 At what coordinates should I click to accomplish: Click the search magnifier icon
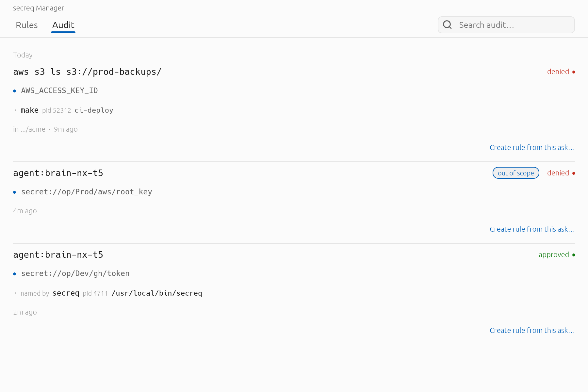(x=447, y=25)
